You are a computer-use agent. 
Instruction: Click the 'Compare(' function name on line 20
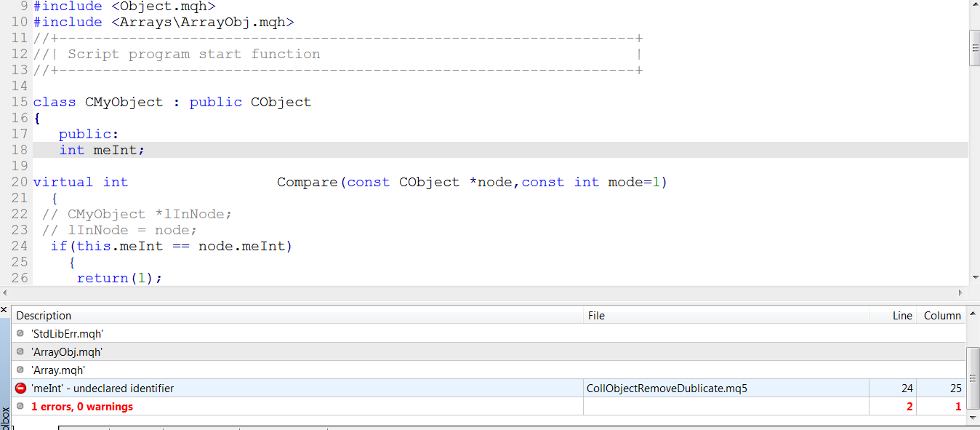click(x=311, y=182)
